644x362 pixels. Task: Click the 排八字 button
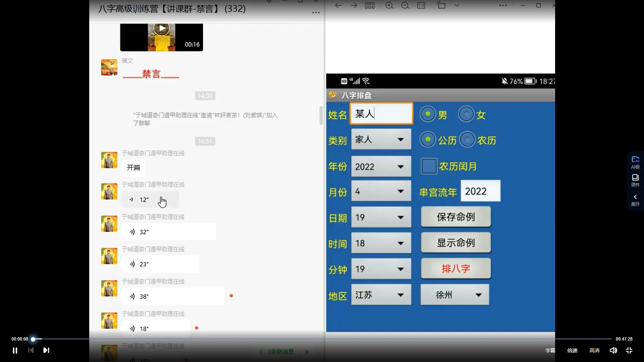[456, 268]
